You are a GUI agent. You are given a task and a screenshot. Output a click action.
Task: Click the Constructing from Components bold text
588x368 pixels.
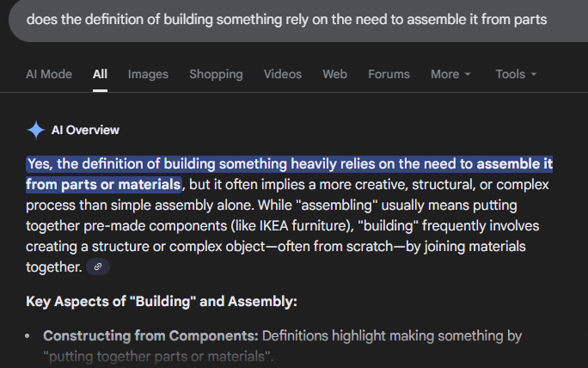tap(150, 335)
